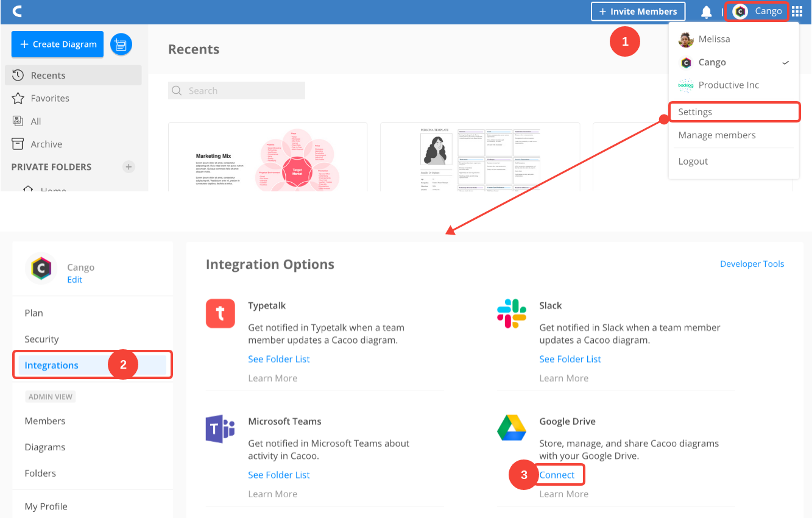Viewport: 812px width, 518px height.
Task: Click the Microsoft Teams integration icon
Action: (221, 430)
